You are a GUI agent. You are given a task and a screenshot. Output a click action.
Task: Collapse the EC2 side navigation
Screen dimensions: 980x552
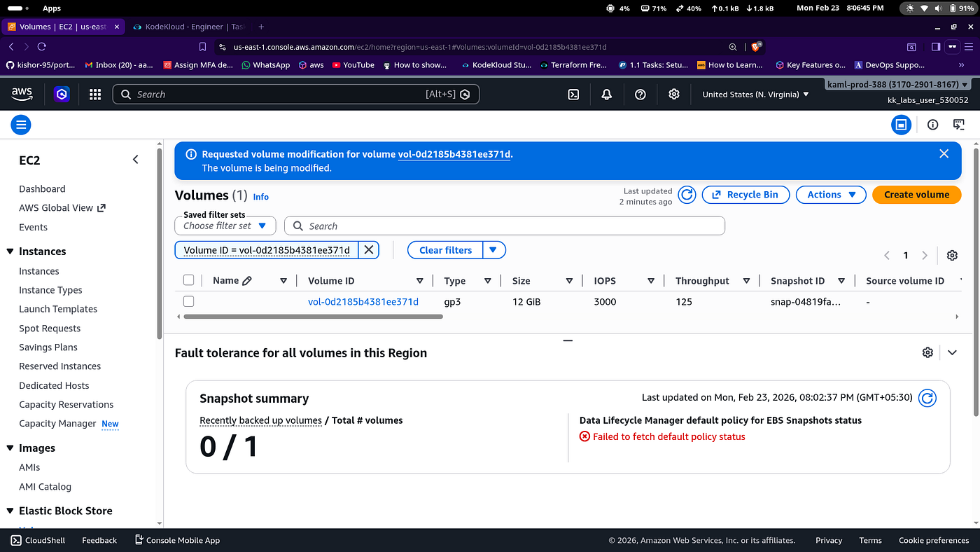(136, 160)
